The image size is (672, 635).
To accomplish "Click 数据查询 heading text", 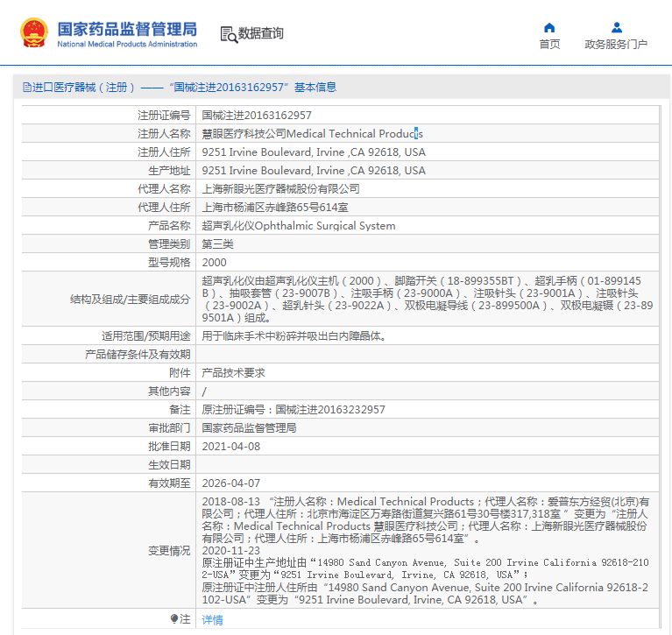I will click(x=260, y=33).
